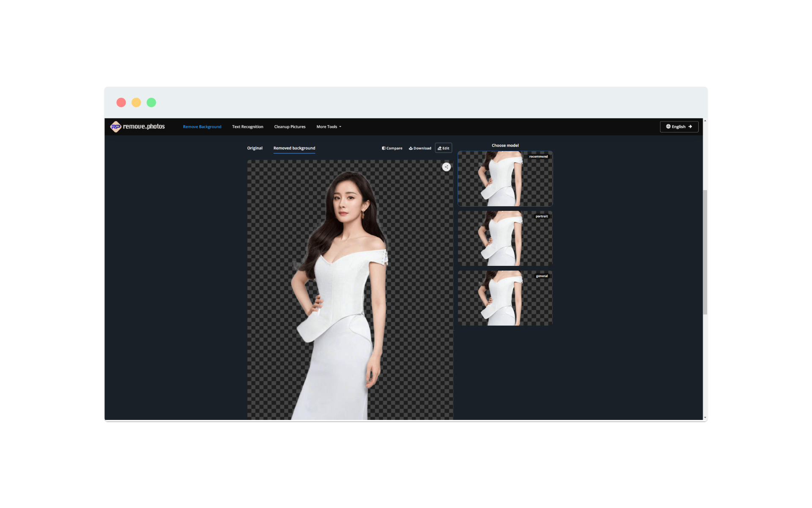Choose the portrait model thumbnail
Image resolution: width=812 pixels, height=508 pixels.
coord(505,238)
